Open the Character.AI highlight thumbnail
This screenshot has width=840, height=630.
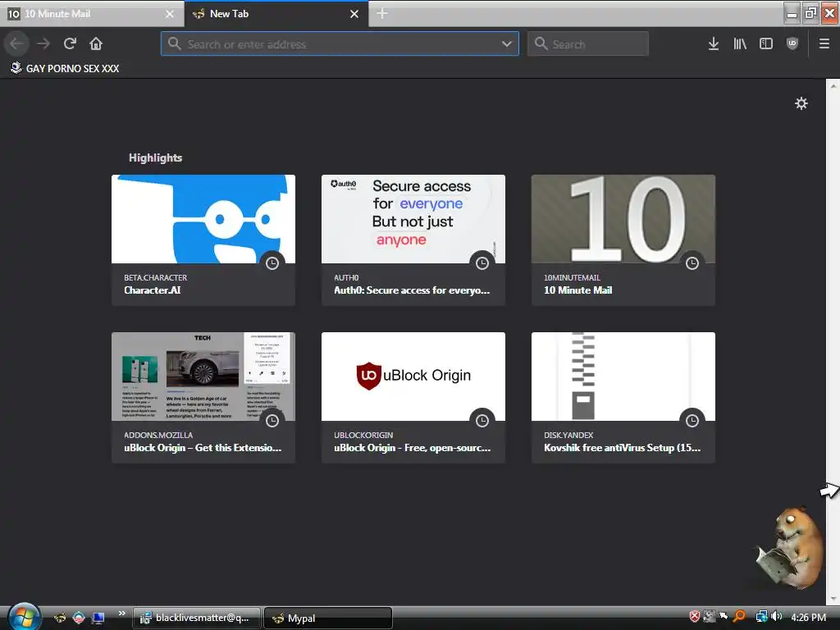[203, 219]
